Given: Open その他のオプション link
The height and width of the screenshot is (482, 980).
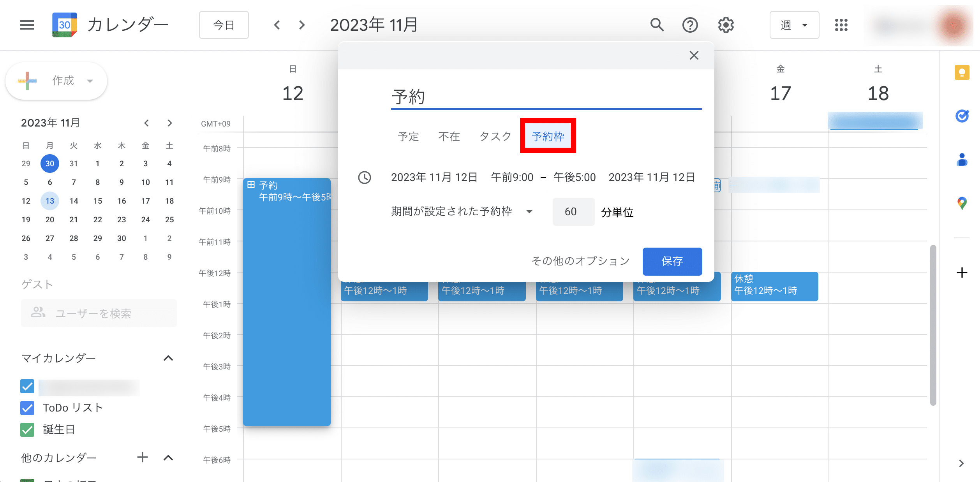Looking at the screenshot, I should [x=580, y=261].
